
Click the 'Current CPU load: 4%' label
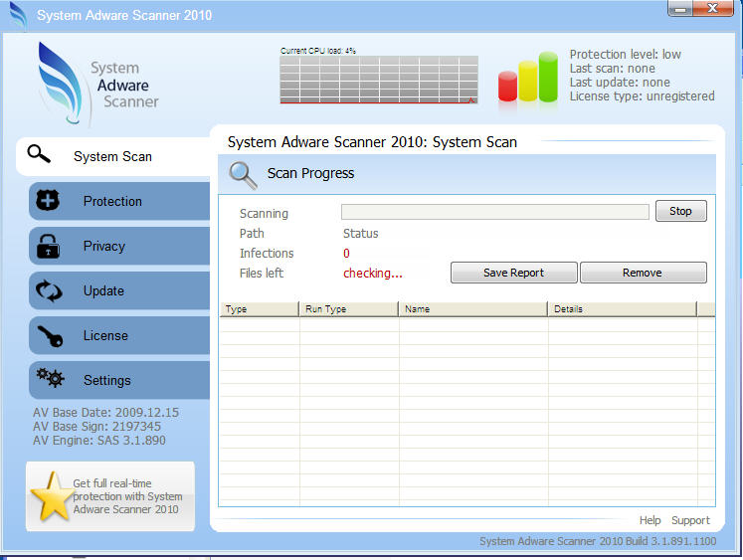(318, 51)
